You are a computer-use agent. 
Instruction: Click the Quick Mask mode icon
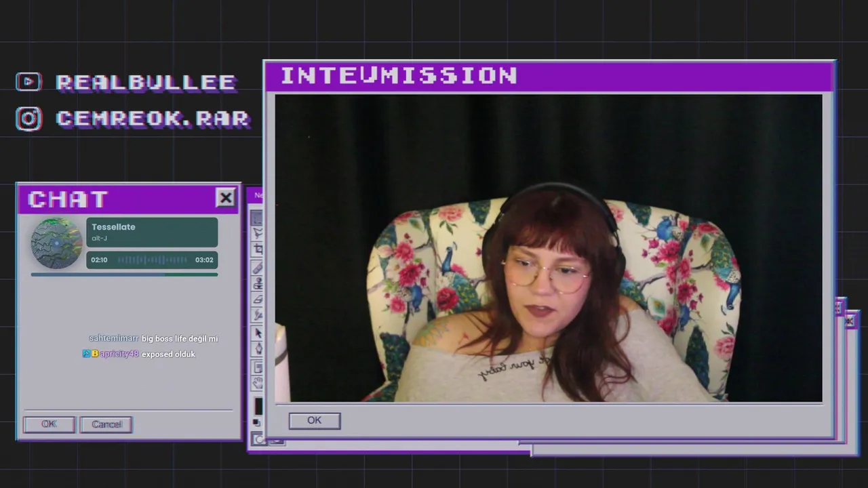(258, 439)
